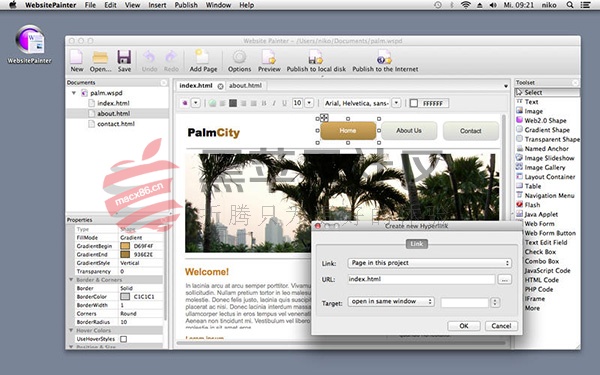
Task: Click Publish to the Internet icon
Action: click(x=384, y=57)
